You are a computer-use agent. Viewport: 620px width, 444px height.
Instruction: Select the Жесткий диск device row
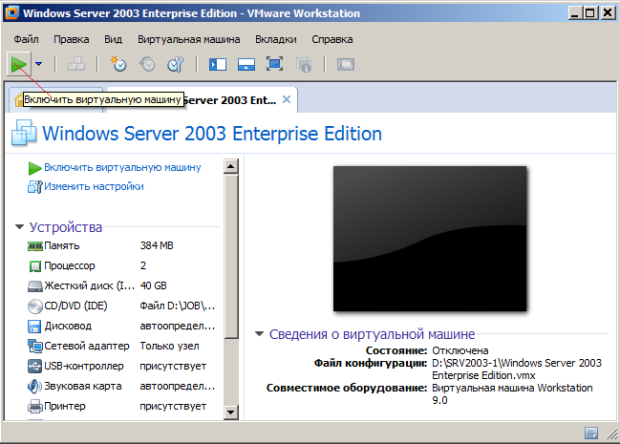click(x=121, y=285)
